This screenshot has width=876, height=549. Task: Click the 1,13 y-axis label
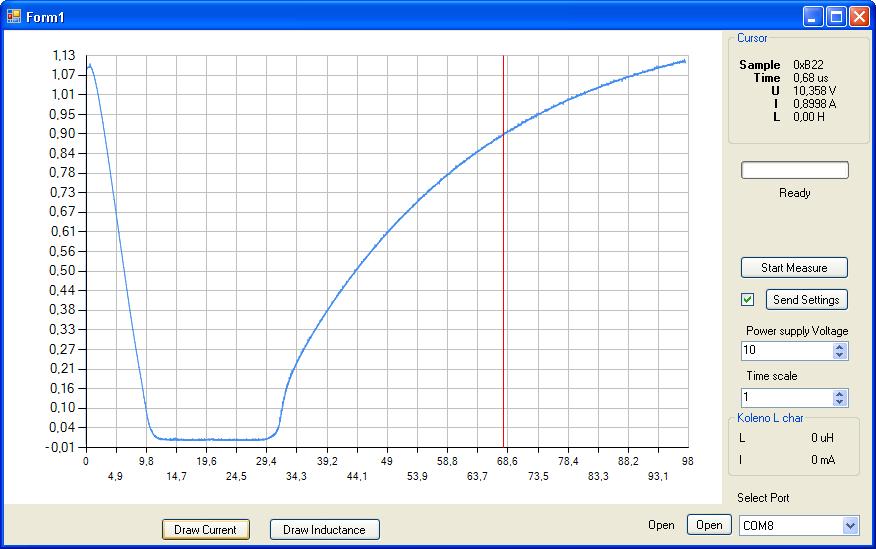(x=64, y=55)
